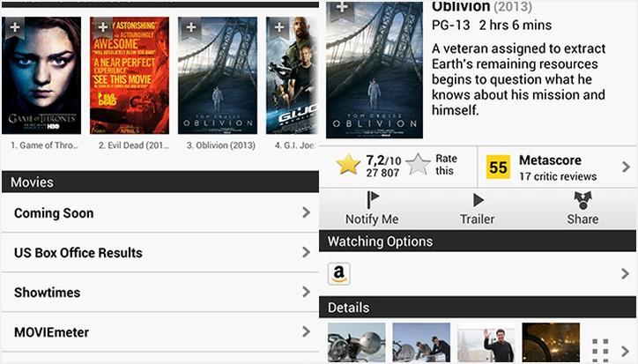Open Showtimes list entry
The image size is (638, 364).
click(x=160, y=292)
